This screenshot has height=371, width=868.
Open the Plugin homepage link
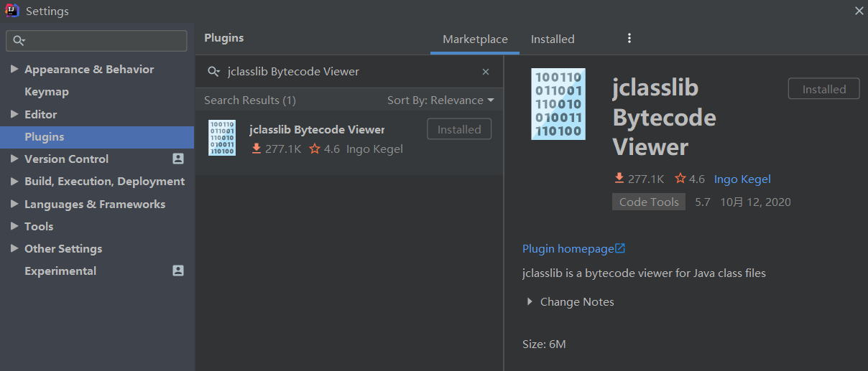point(568,248)
